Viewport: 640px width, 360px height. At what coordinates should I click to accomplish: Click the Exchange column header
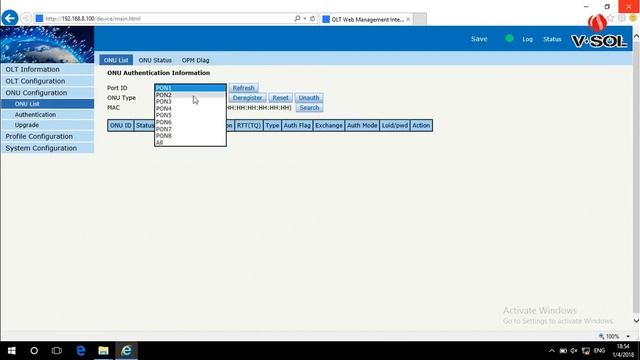(x=329, y=126)
